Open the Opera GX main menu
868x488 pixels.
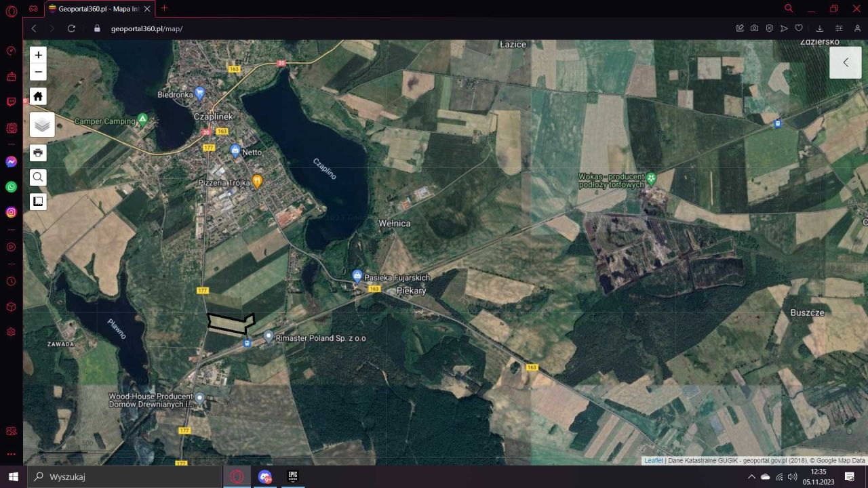(11, 11)
